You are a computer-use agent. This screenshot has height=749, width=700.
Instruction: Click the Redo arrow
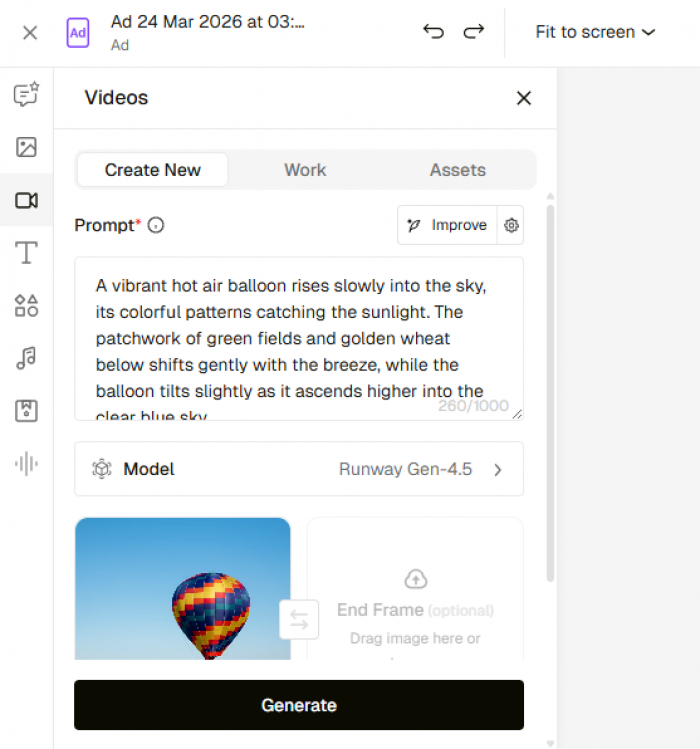pos(473,32)
